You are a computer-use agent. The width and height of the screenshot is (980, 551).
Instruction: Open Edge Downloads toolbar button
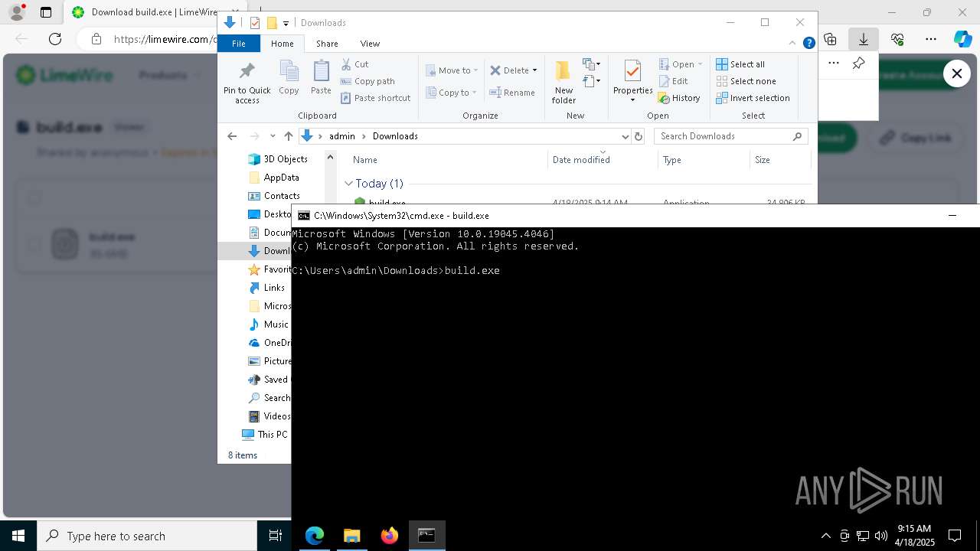863,39
